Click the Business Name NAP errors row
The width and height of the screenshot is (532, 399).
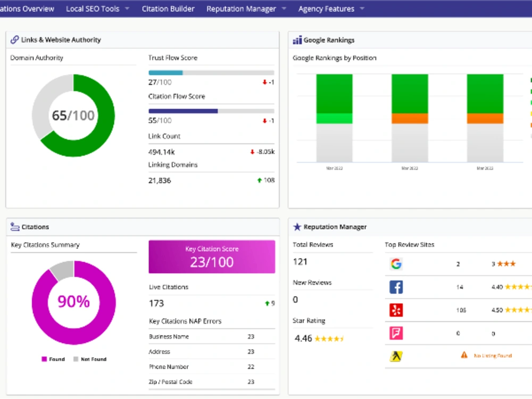(212, 337)
